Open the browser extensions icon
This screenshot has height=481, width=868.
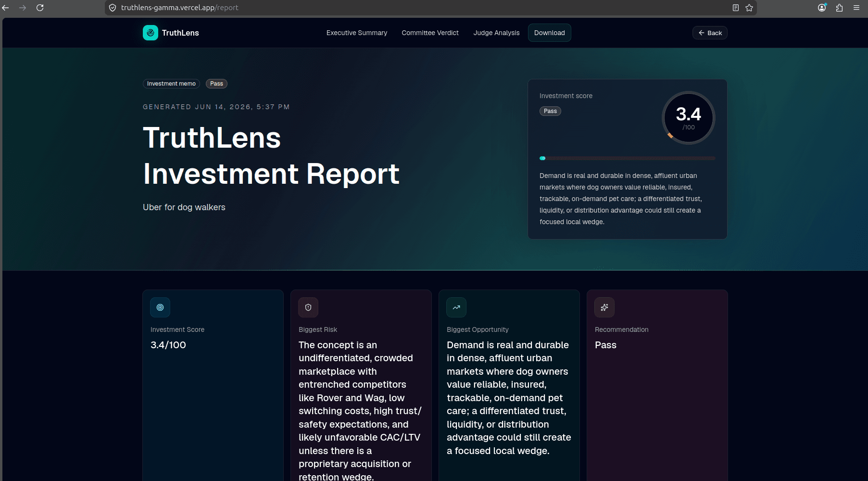coord(839,8)
